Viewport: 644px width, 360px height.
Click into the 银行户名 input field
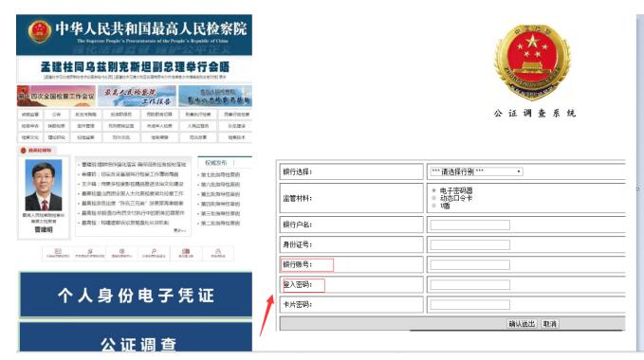[x=469, y=225]
